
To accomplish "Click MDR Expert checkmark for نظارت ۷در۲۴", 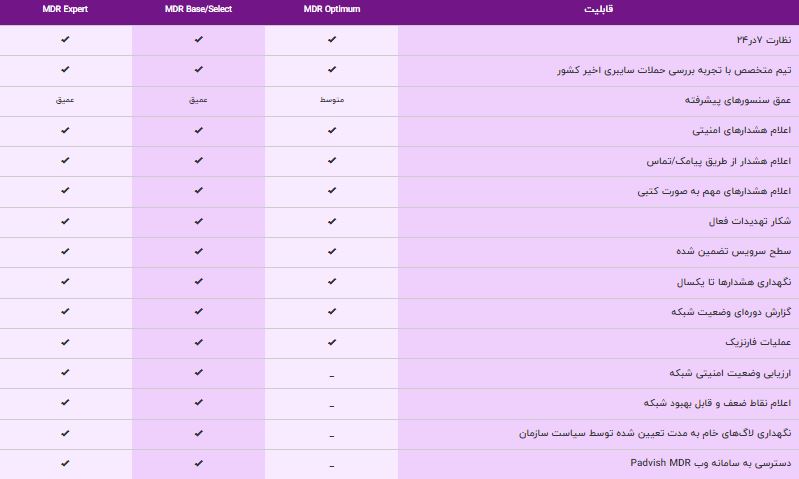I will pos(65,40).
